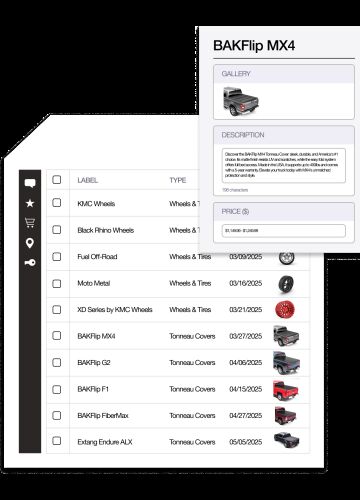Open XD Series by KMC Wheels label

[x=115, y=310]
